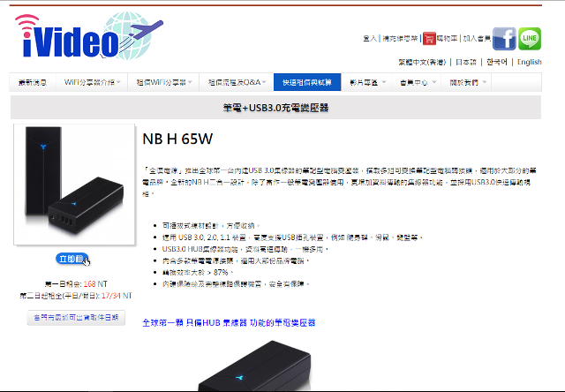Switch language to Japanese (日本語)

(x=466, y=62)
